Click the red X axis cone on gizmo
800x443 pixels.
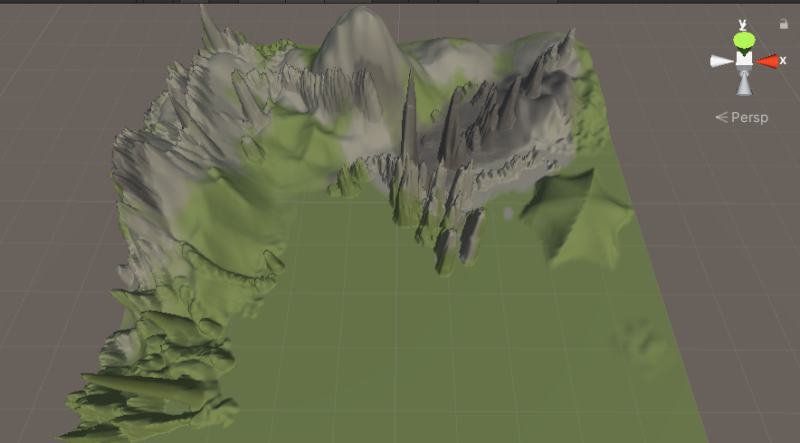[x=767, y=61]
